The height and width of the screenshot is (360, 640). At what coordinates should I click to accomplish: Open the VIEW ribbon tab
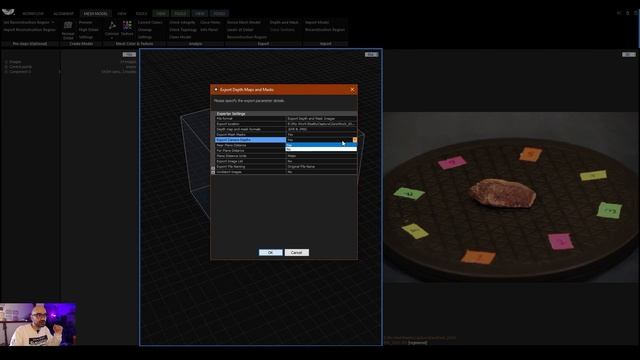[122, 13]
